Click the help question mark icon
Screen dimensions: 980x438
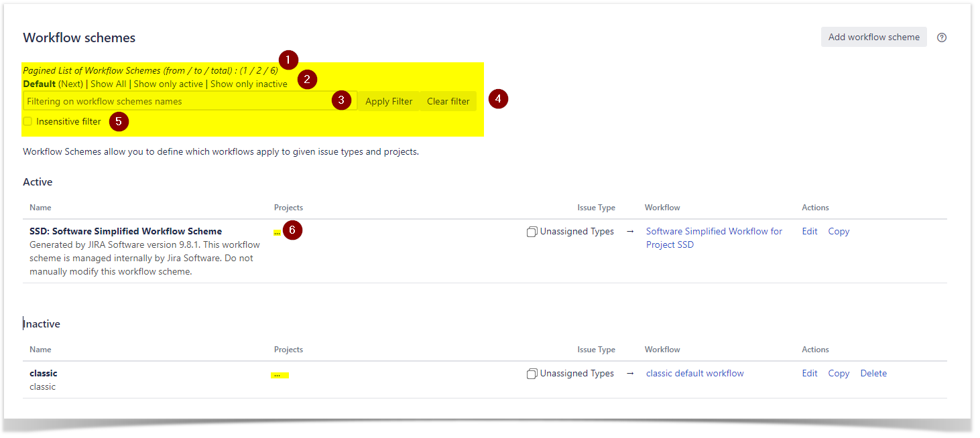coord(941,38)
